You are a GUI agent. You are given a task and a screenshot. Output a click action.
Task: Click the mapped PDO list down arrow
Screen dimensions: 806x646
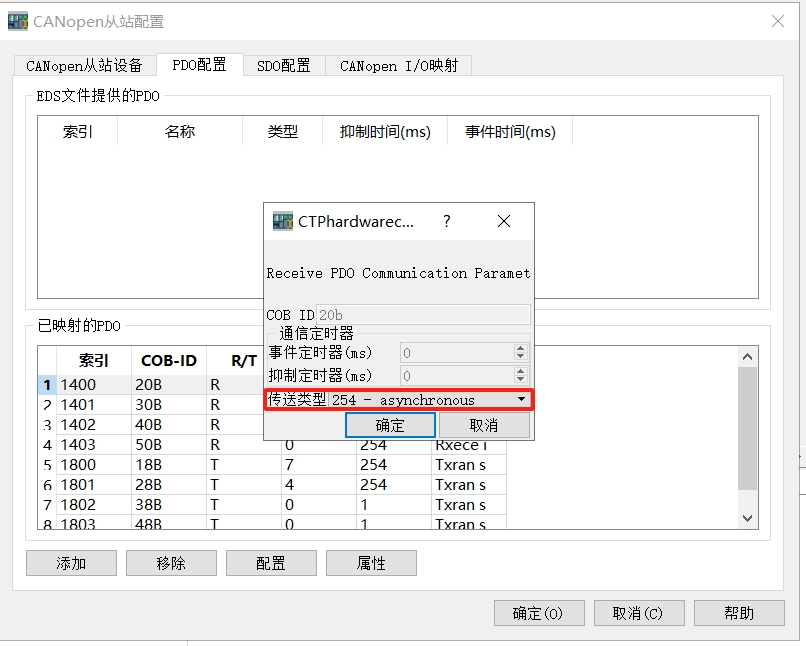click(747, 518)
